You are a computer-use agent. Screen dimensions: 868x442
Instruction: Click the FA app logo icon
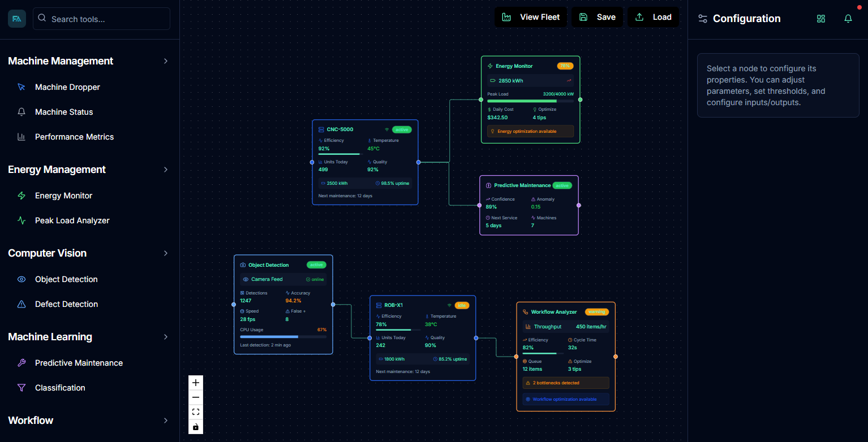click(x=17, y=19)
